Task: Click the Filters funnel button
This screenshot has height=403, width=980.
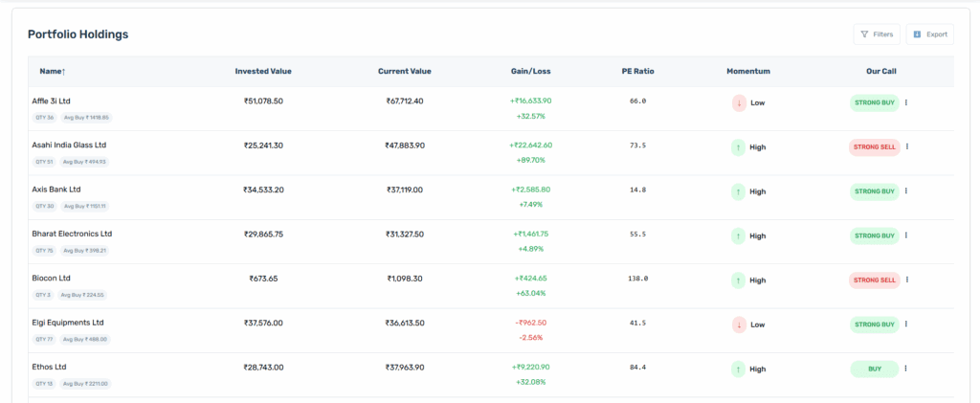Action: [x=877, y=34]
